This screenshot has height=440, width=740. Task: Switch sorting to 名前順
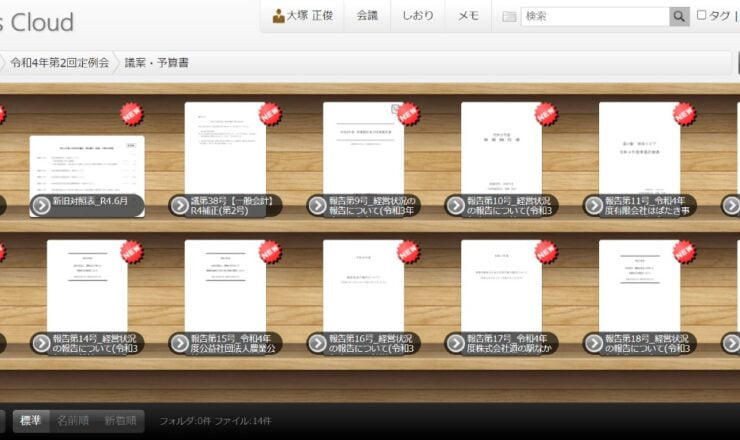pyautogui.click(x=72, y=421)
